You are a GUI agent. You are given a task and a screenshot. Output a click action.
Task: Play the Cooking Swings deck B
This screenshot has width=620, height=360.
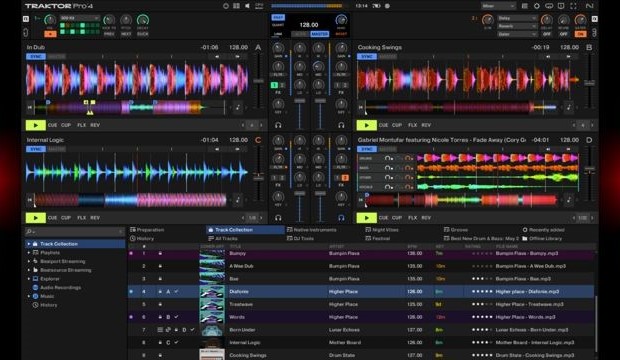pyautogui.click(x=367, y=125)
